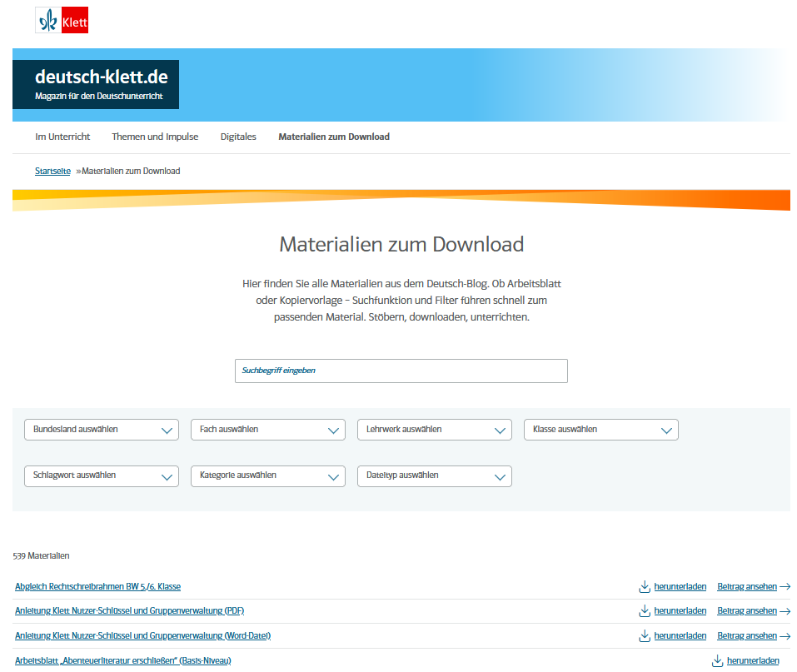Click download icon for Abgleich Rechtschreibrahmen row
797x672 pixels.
tap(645, 586)
